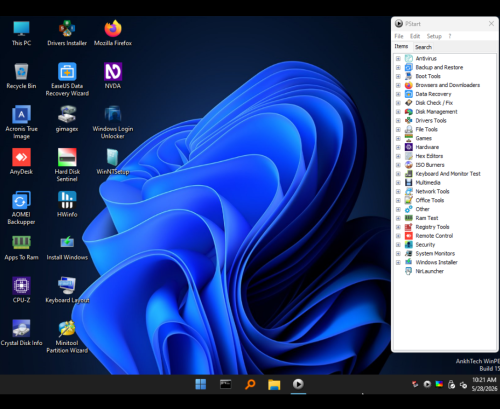The width and height of the screenshot is (500, 409).
Task: Click the Crystal Disk Info icon
Action: (21, 333)
